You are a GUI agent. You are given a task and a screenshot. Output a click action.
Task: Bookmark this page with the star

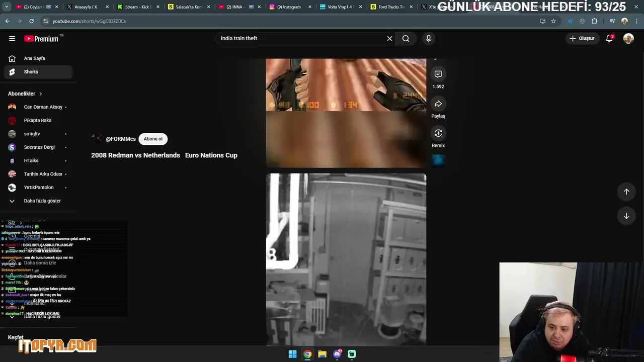click(x=553, y=21)
